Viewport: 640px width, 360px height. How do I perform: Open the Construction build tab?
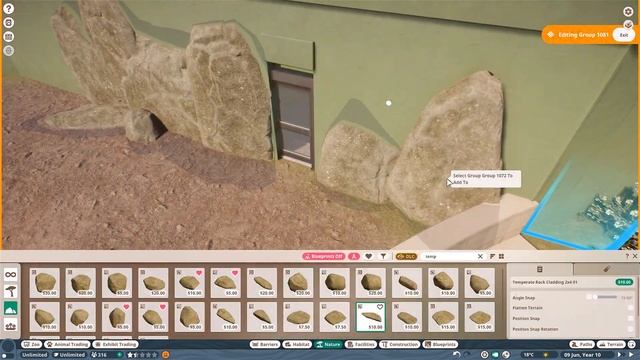click(x=400, y=344)
